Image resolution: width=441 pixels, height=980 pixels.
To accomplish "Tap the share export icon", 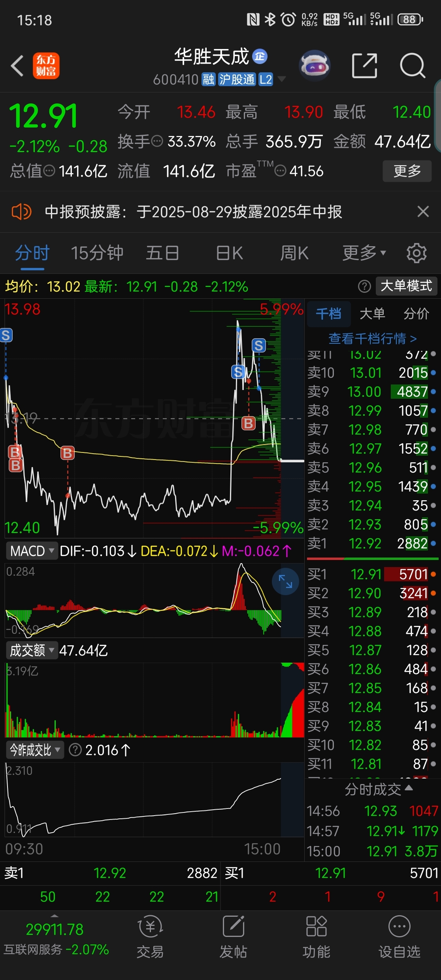I will (364, 66).
